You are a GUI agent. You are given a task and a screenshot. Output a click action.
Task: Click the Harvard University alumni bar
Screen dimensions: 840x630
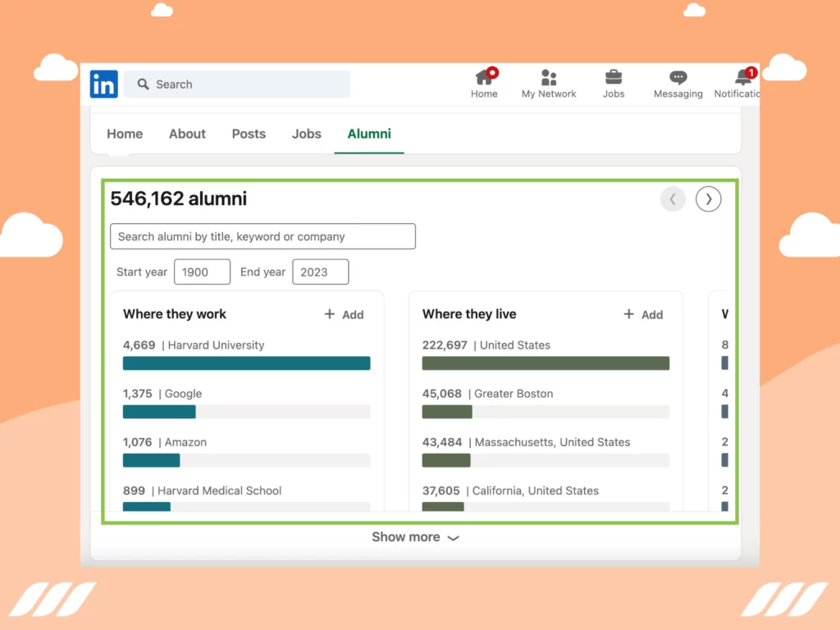click(246, 363)
